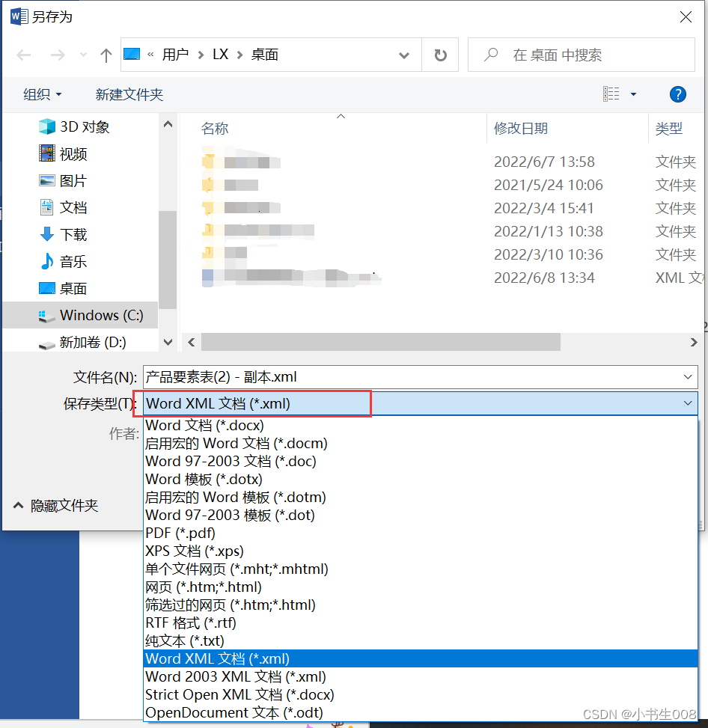This screenshot has height=728, width=708.
Task: Choose Word 文档 (*.docx) format
Action: tap(421, 425)
